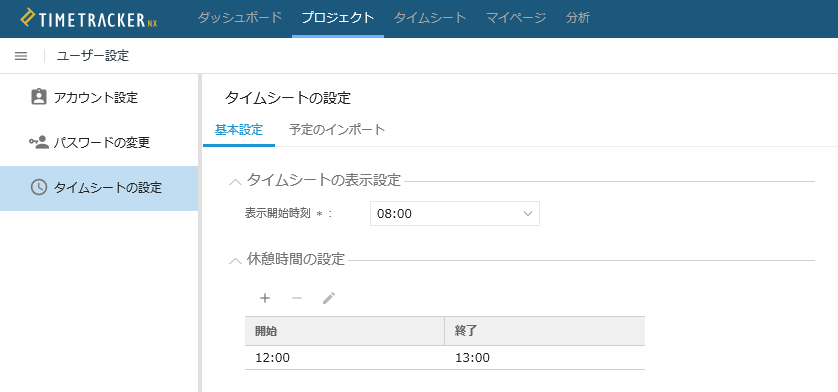Go to タイムシート in top navigation
The height and width of the screenshot is (392, 838).
tap(430, 18)
